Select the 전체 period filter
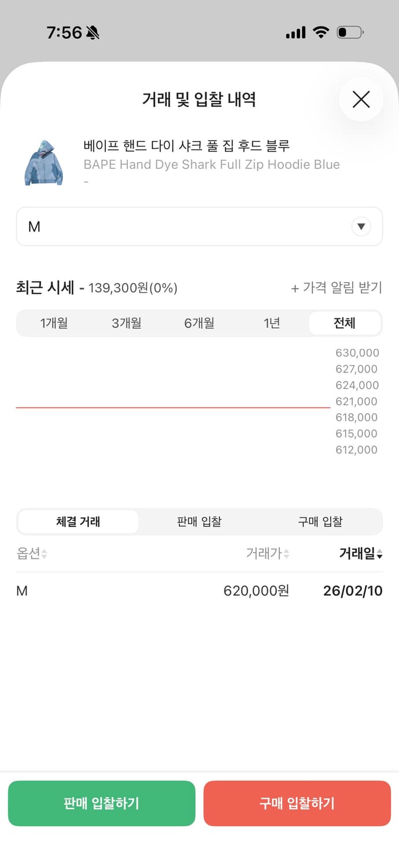 (x=345, y=323)
